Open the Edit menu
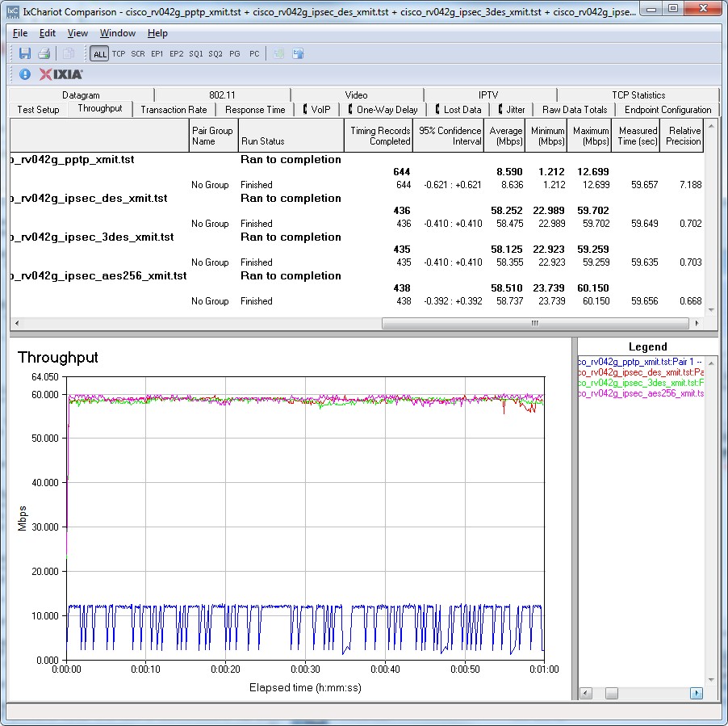The width and height of the screenshot is (728, 726). 48,33
